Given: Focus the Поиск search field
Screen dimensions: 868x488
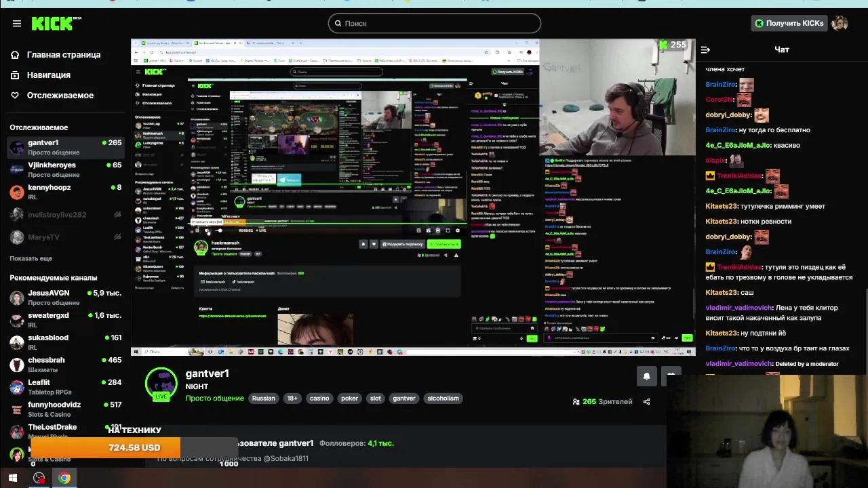Looking at the screenshot, I should click(x=435, y=23).
